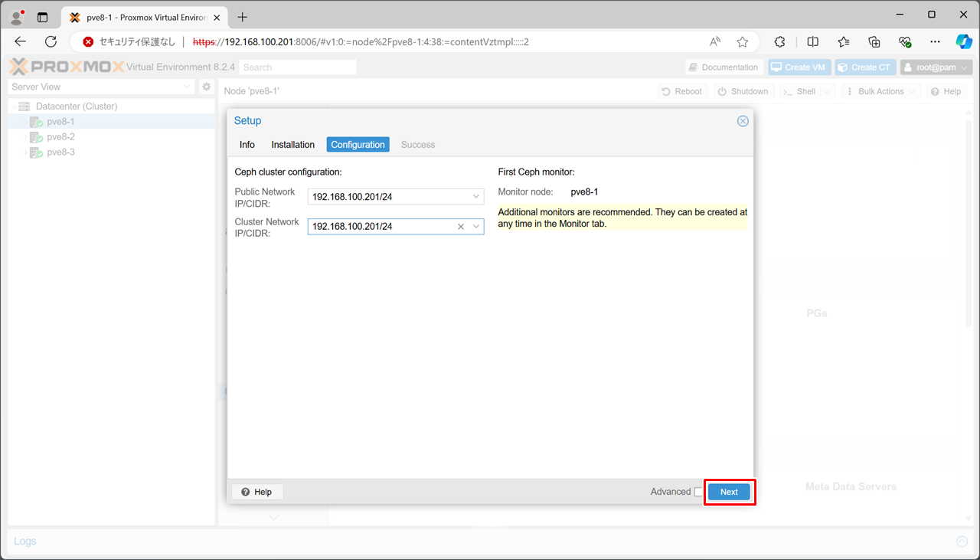Image resolution: width=980 pixels, height=560 pixels.
Task: Click Next to continue Ceph setup
Action: point(728,492)
